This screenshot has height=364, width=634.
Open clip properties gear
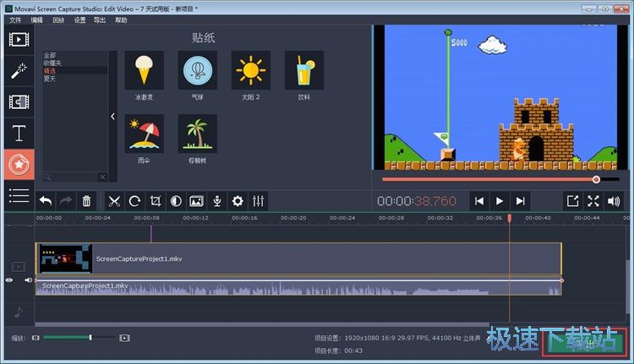click(238, 201)
